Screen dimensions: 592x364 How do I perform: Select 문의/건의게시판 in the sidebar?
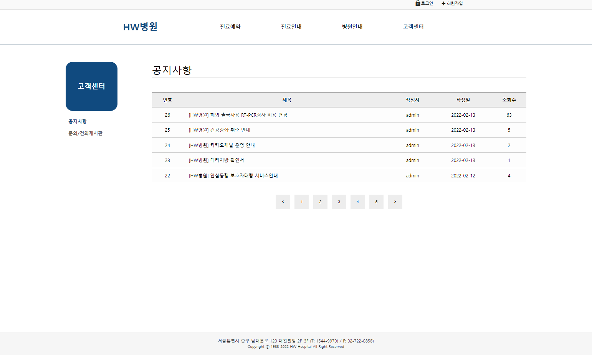point(85,133)
